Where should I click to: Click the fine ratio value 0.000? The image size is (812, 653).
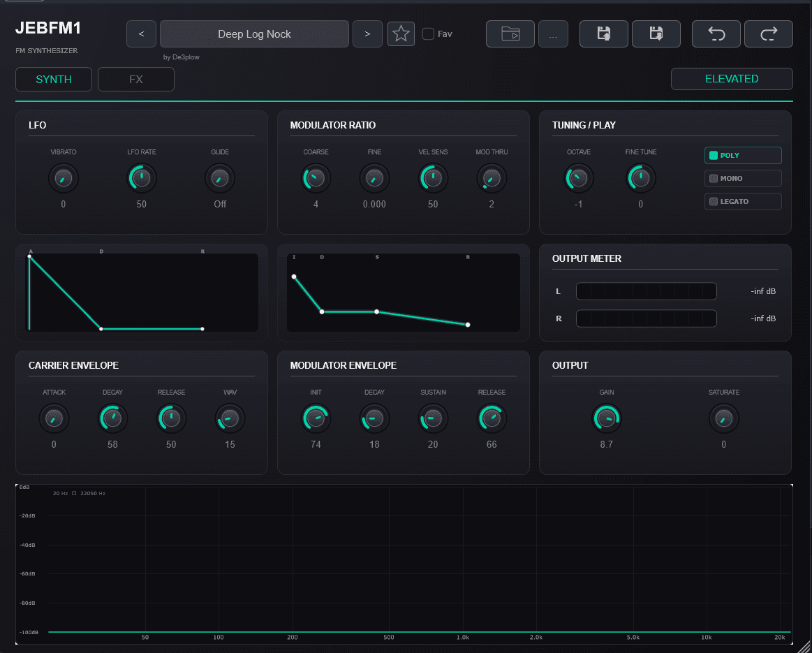(x=374, y=204)
